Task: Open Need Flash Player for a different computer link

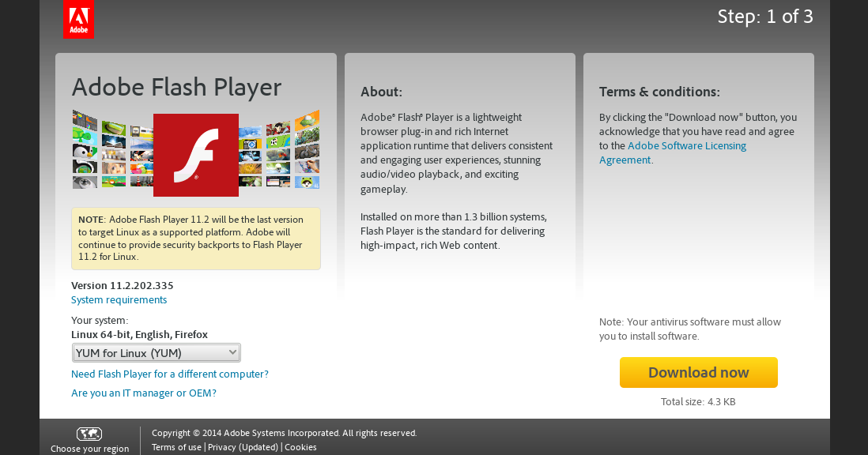Action: pos(170,374)
